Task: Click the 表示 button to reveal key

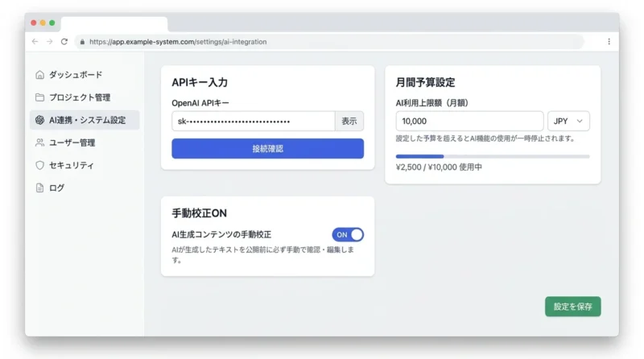Action: point(349,122)
